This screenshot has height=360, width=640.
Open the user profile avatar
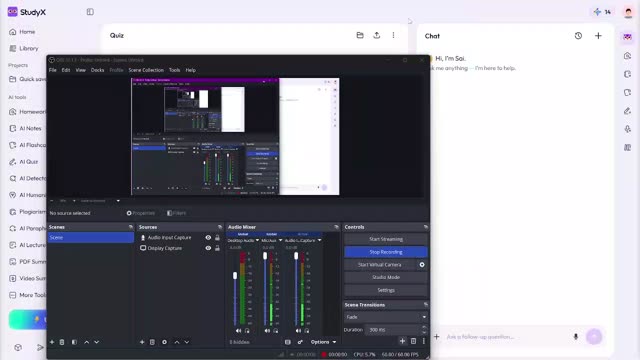click(628, 12)
